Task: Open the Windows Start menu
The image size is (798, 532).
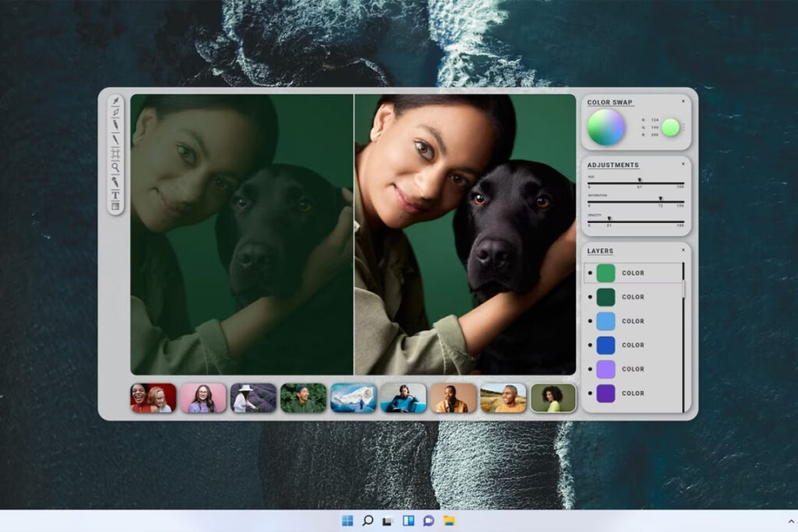Action: (347, 520)
